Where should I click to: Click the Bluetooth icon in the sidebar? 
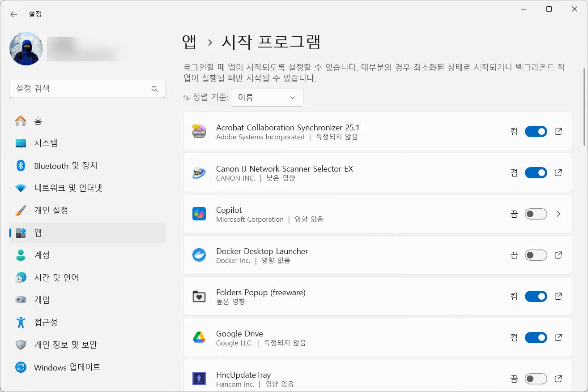click(x=21, y=166)
